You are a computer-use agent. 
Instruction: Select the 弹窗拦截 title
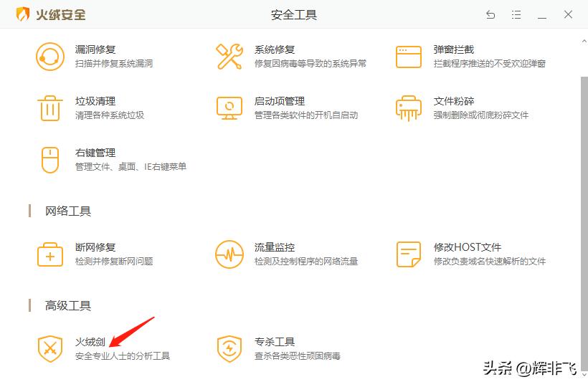point(454,49)
